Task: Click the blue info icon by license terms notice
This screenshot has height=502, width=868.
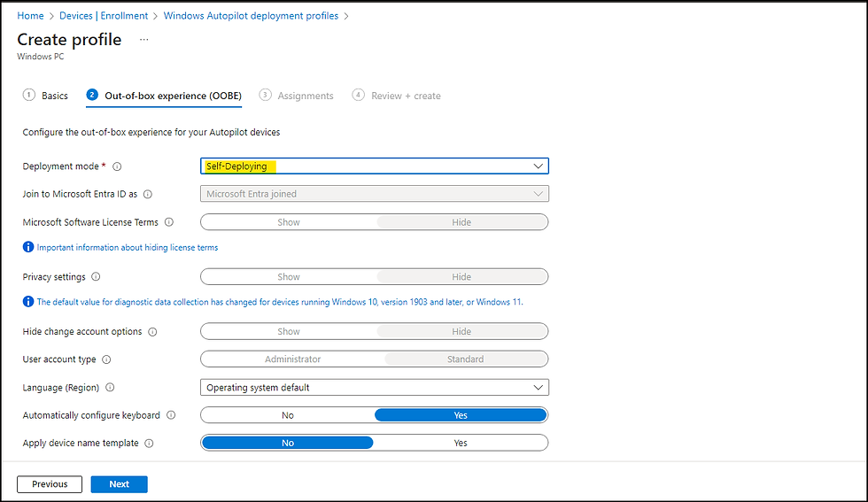Action: tap(28, 247)
